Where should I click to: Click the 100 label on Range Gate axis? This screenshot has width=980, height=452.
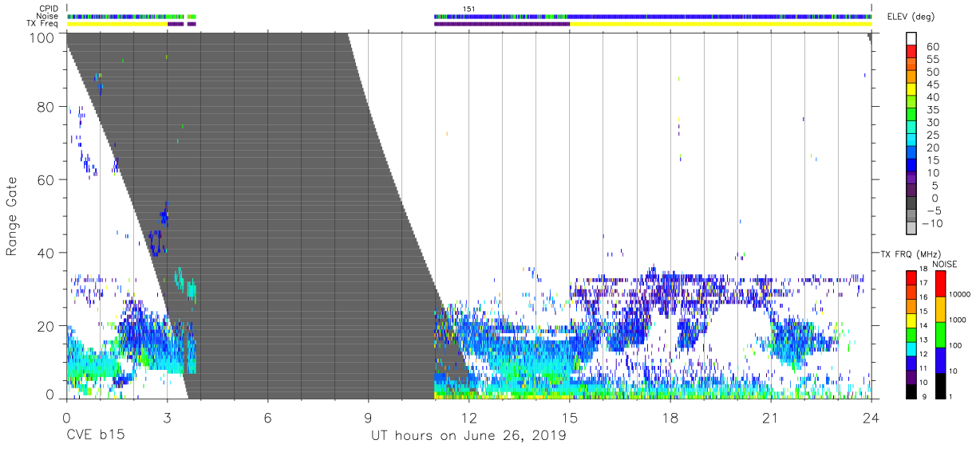click(41, 38)
